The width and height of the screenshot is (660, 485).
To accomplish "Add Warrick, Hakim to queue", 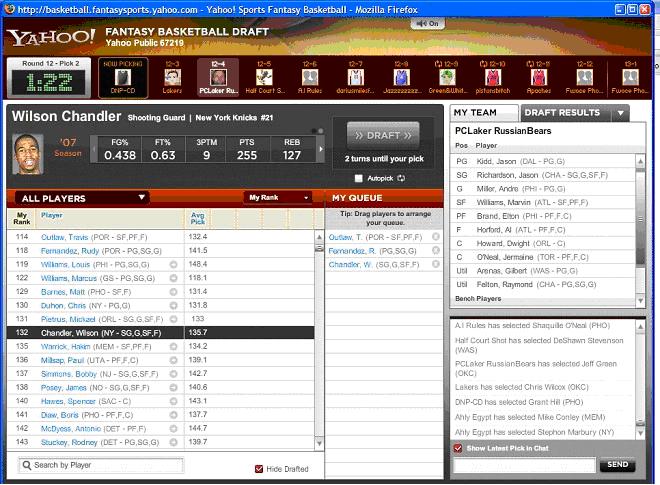I will click(x=173, y=347).
